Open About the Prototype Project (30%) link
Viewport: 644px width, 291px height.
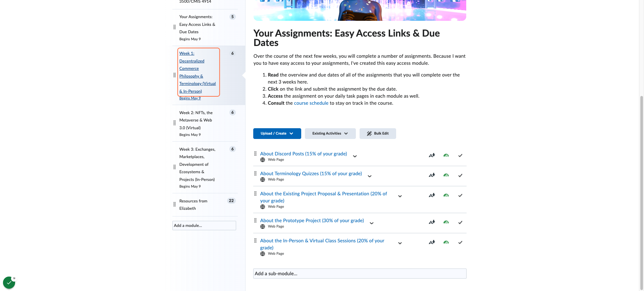coord(312,221)
